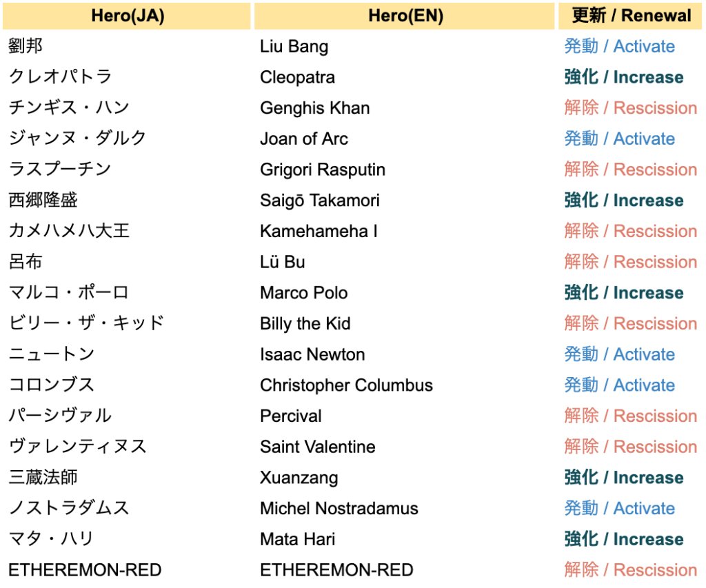Click Cleopatra's Increase status
The height and width of the screenshot is (588, 706).
click(x=623, y=77)
